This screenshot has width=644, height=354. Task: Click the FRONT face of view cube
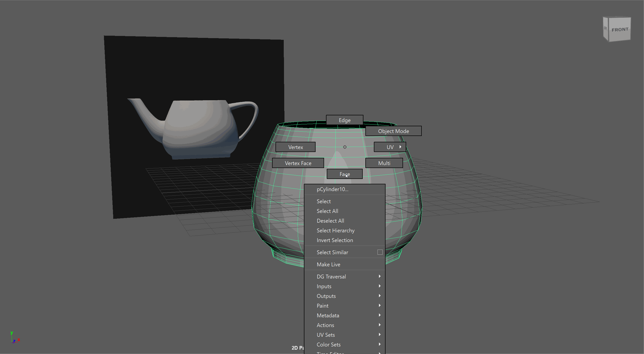[x=619, y=30]
